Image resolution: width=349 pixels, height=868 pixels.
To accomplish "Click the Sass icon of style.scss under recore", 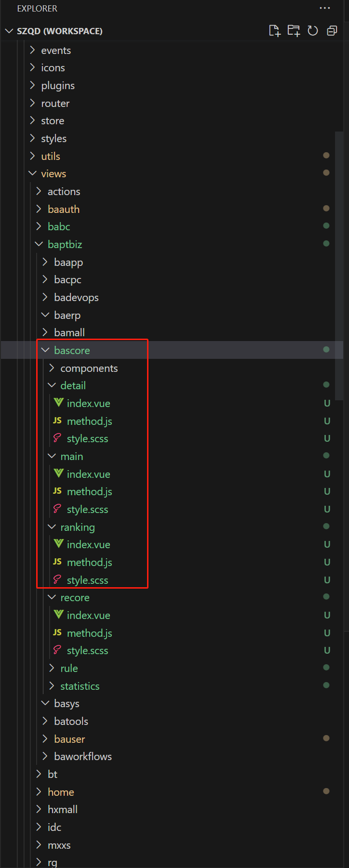I will pyautogui.click(x=57, y=650).
